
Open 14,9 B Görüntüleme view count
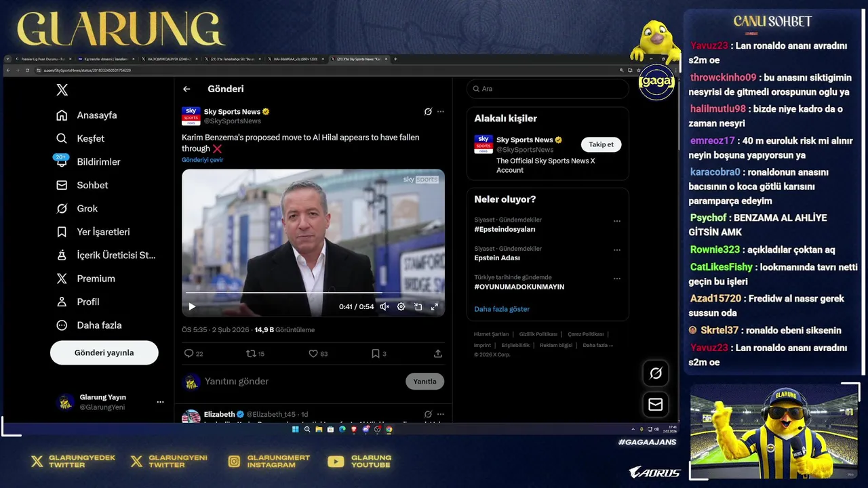pos(285,330)
